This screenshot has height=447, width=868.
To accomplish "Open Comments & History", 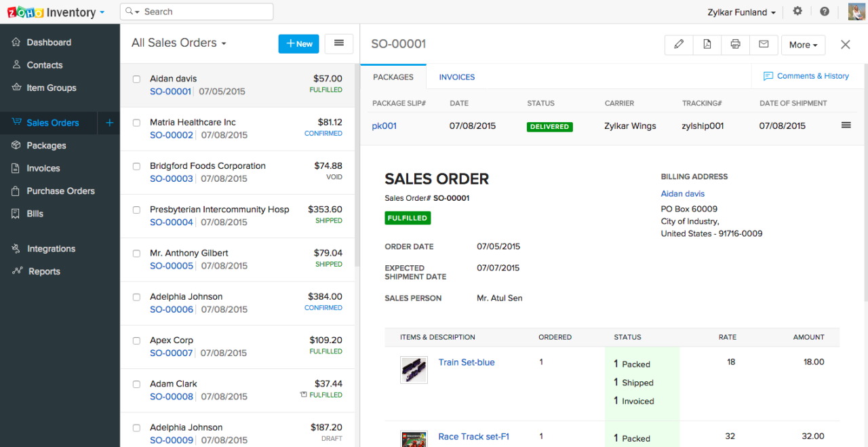I will pos(808,75).
